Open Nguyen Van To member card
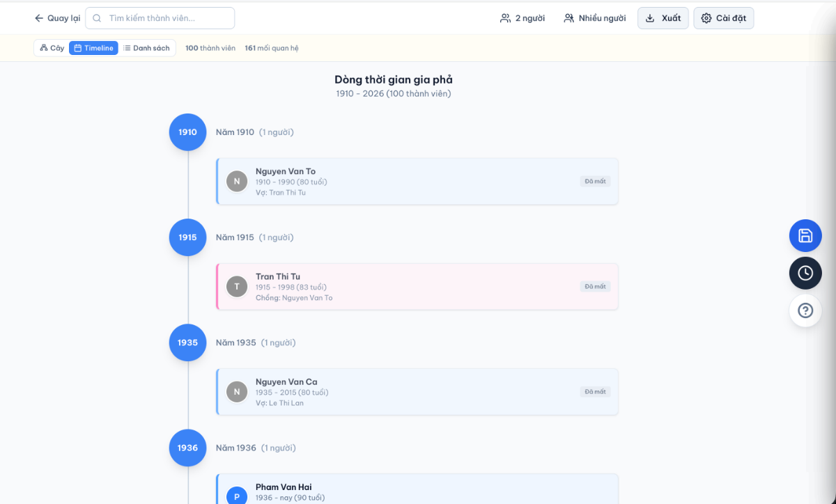Screen dimensions: 836x504 (x=417, y=181)
